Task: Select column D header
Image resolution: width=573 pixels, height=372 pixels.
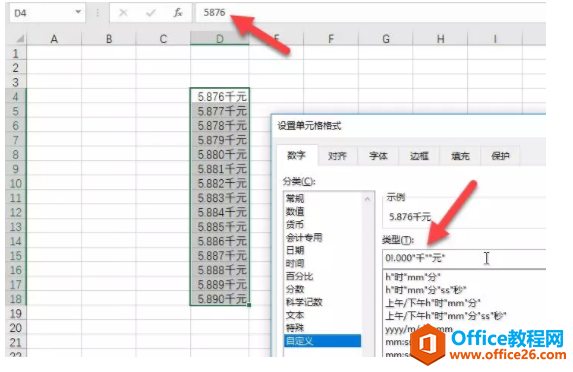Action: click(x=220, y=39)
